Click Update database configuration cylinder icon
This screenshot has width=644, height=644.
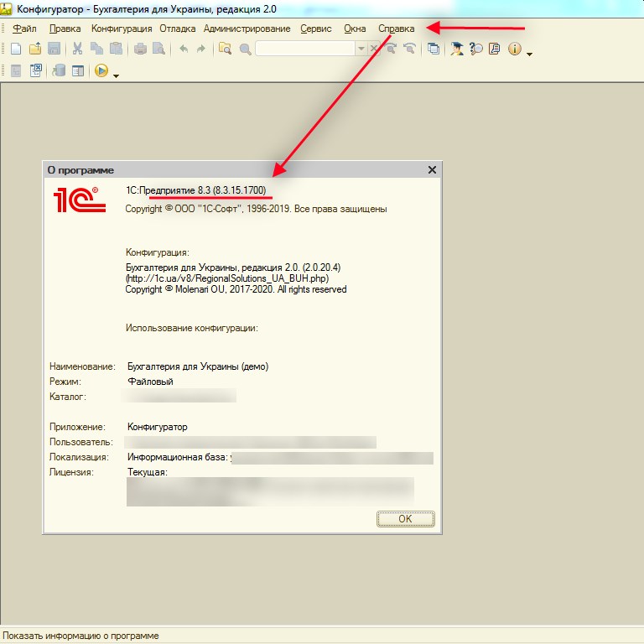point(59,70)
